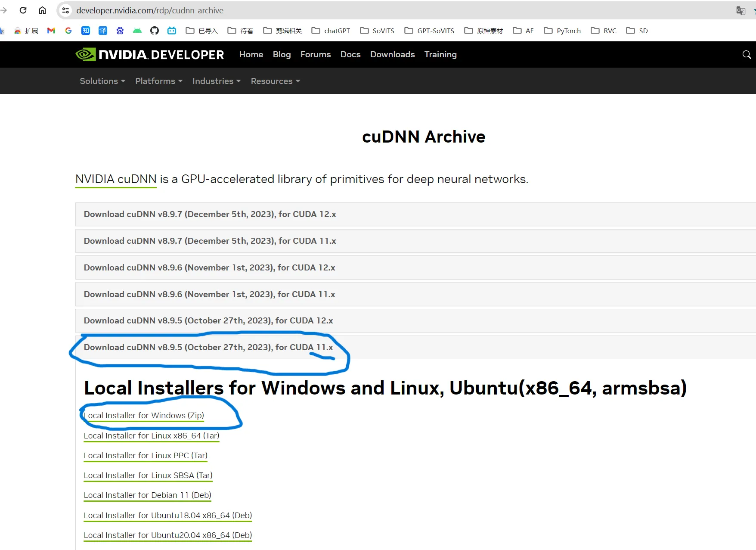Open the Google Translate icon in address bar
This screenshot has height=550, width=756.
point(741,11)
